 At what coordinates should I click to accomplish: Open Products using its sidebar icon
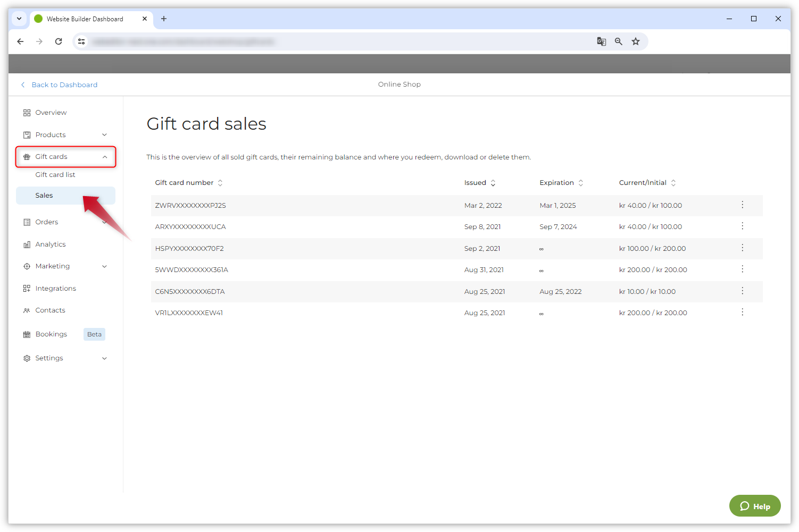pyautogui.click(x=27, y=134)
